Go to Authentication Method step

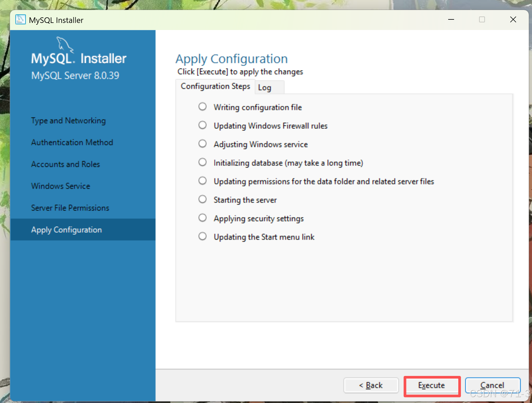coord(72,142)
